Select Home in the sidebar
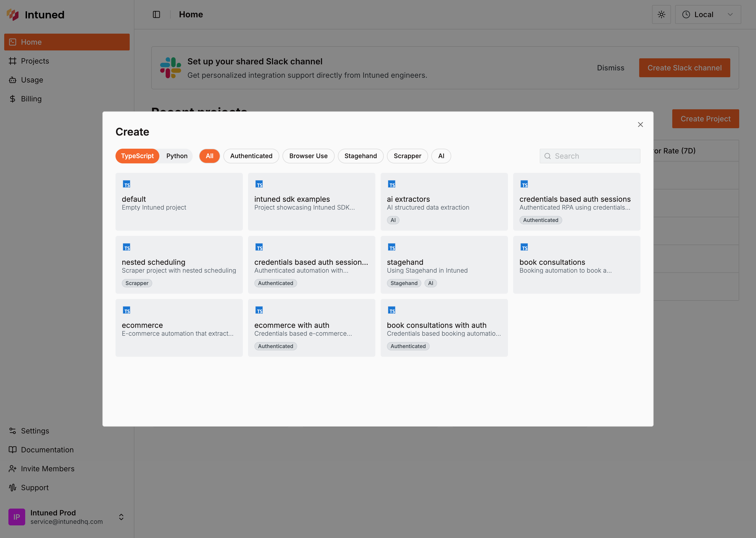This screenshot has width=756, height=538. 31,42
